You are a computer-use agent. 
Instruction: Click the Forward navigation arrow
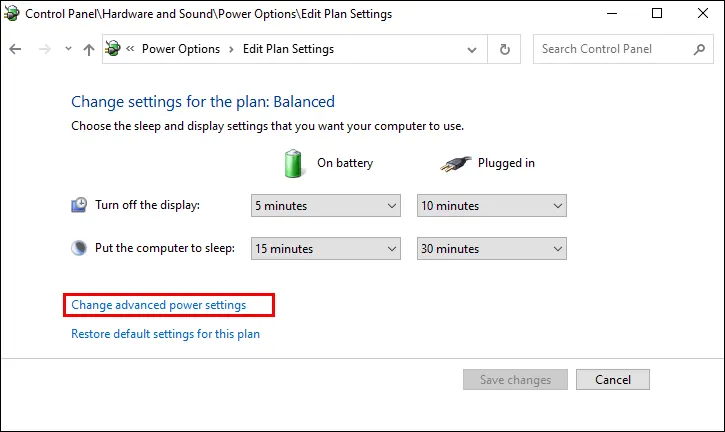click(x=42, y=49)
